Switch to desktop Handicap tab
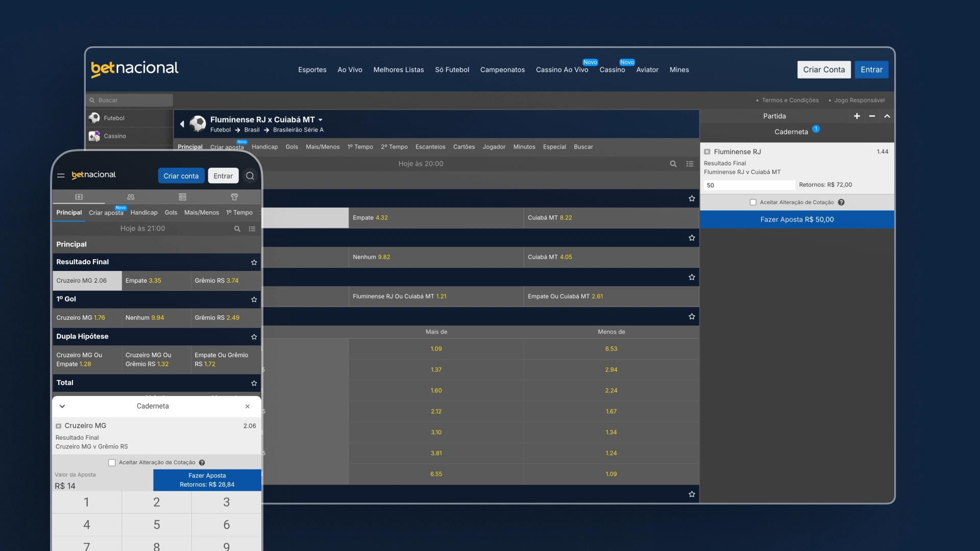Image resolution: width=980 pixels, height=551 pixels. coord(264,147)
